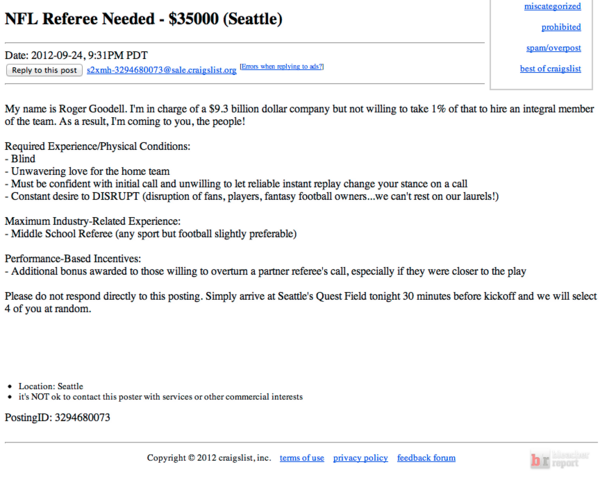Click the Bleacher Report watermark logo
Image resolution: width=600 pixels, height=478 pixels.
(559, 459)
